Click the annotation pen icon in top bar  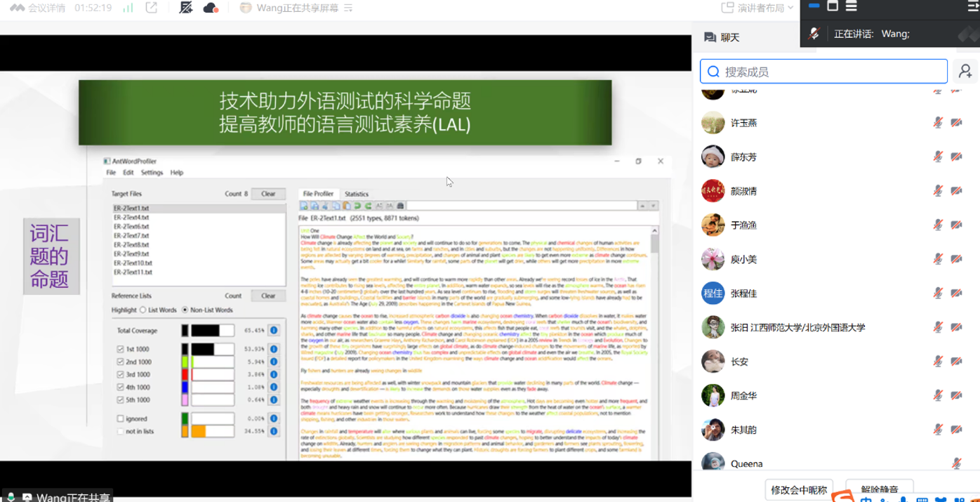pyautogui.click(x=185, y=8)
